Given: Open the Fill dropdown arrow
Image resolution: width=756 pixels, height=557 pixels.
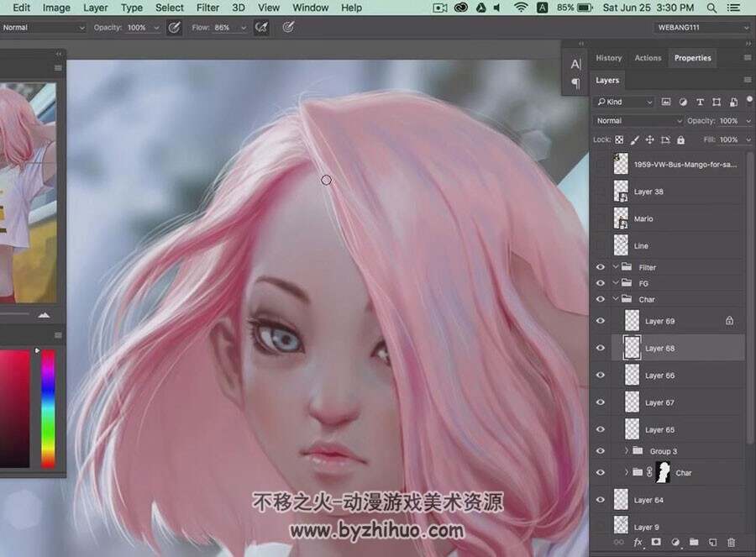Looking at the screenshot, I should pos(748,139).
